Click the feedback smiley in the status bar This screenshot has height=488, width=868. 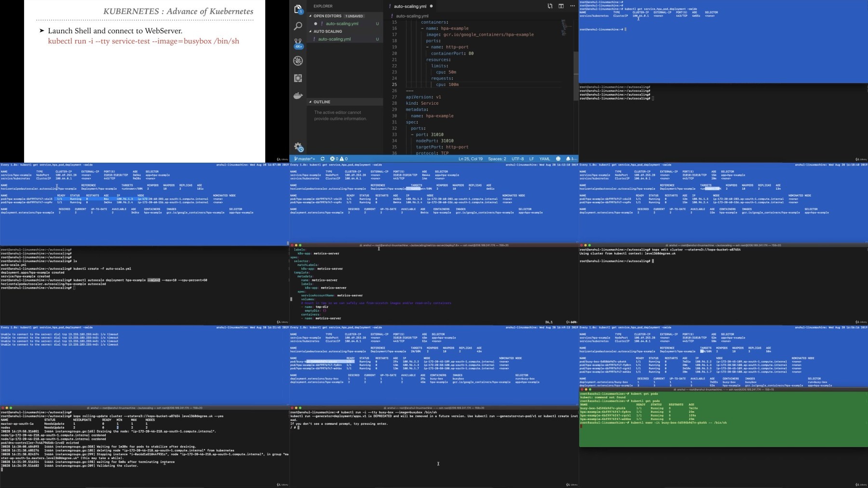pyautogui.click(x=558, y=159)
